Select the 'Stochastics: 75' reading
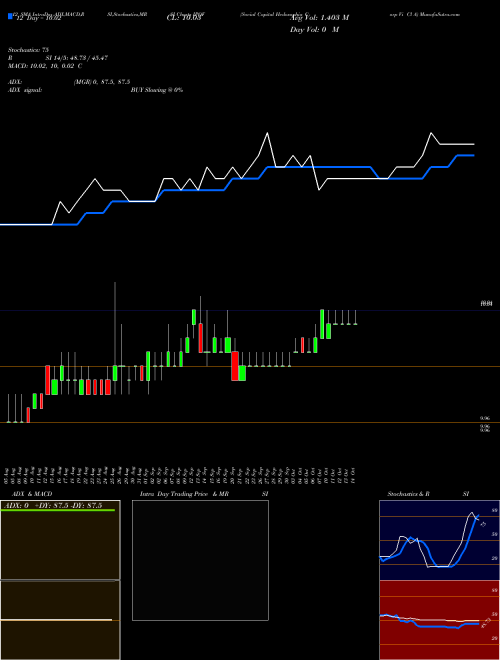The width and height of the screenshot is (500, 660). point(28,50)
